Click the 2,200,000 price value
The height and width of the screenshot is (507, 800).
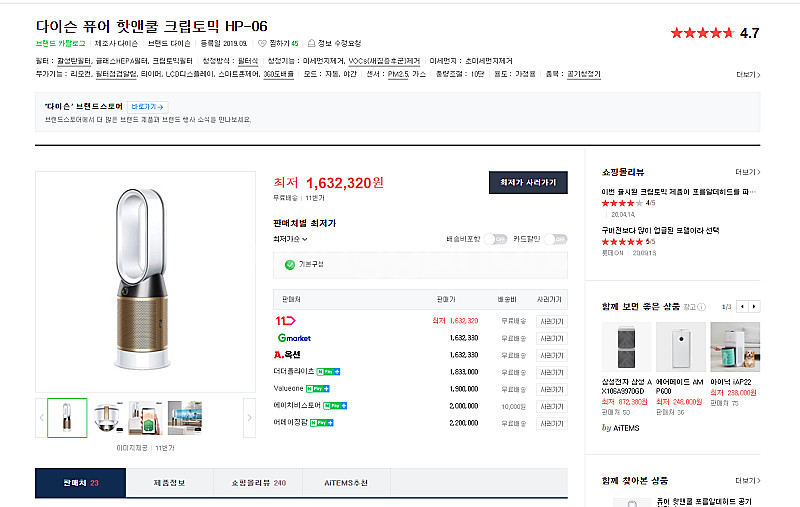click(464, 423)
